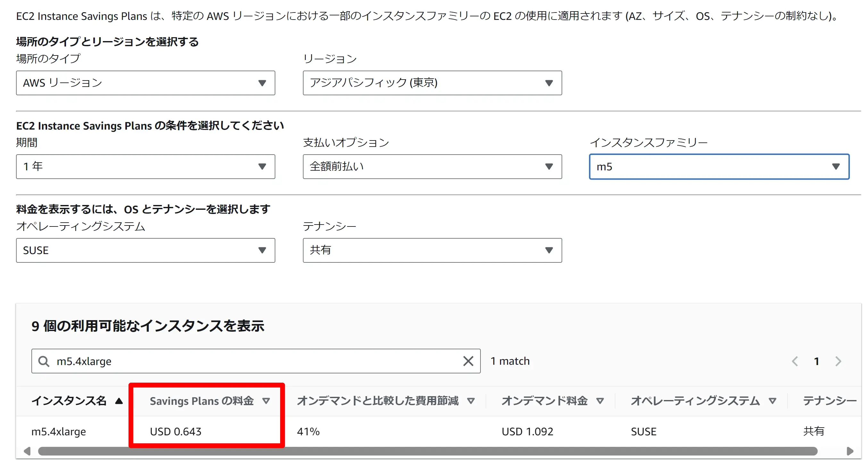This screenshot has width=868, height=460.
Task: Open the 期間 dropdown showing 1 年
Action: coord(146,166)
